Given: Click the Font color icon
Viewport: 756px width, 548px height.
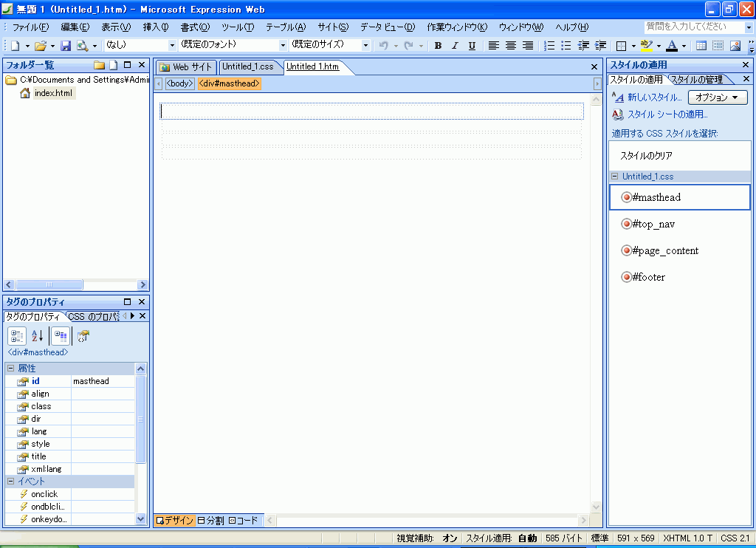Looking at the screenshot, I should point(672,45).
